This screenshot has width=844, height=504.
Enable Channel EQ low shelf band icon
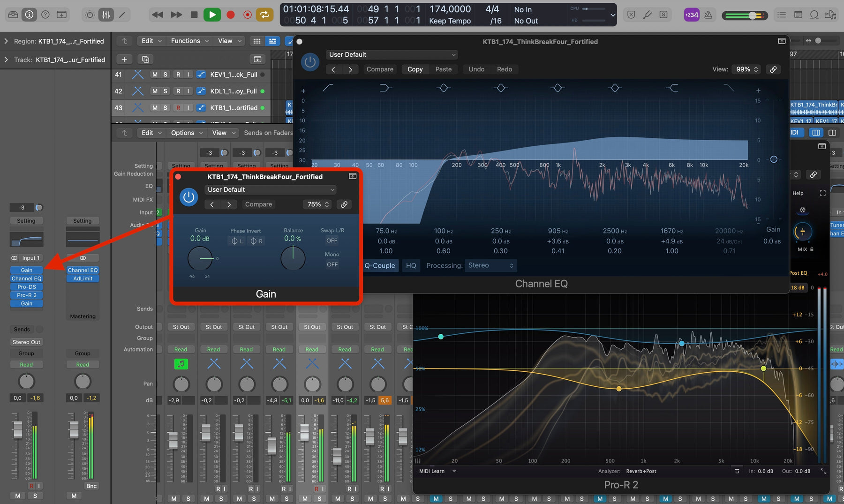(385, 88)
